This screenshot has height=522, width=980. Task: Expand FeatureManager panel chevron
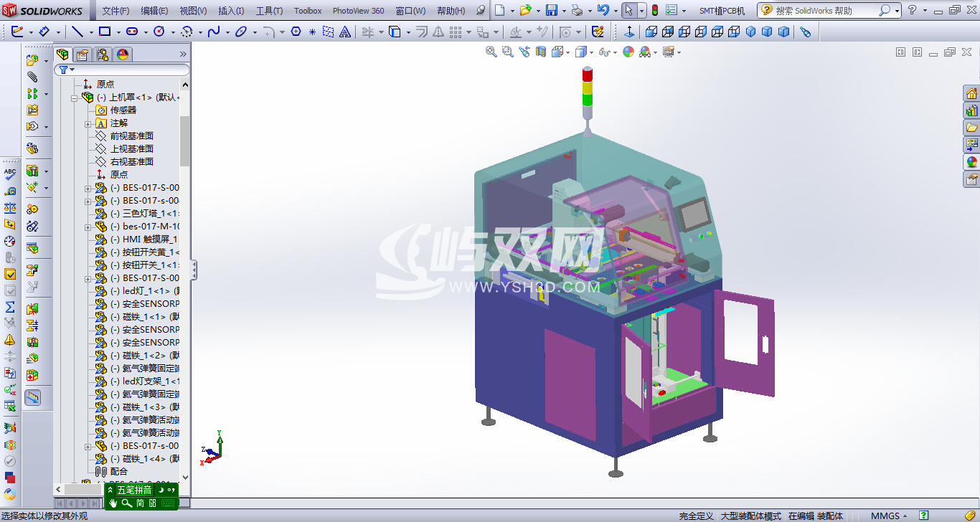pyautogui.click(x=183, y=54)
